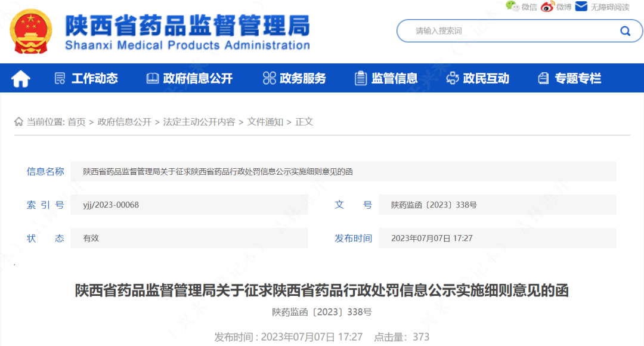644x346 pixels.
Task: Click the breadcrumb home outline icon
Action: 18,122
